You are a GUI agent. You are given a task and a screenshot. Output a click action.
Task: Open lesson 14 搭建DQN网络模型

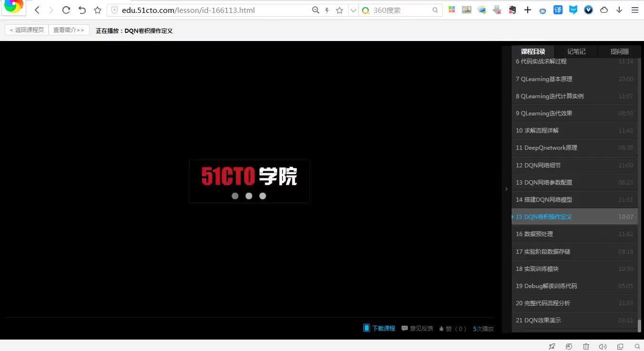[x=574, y=199]
